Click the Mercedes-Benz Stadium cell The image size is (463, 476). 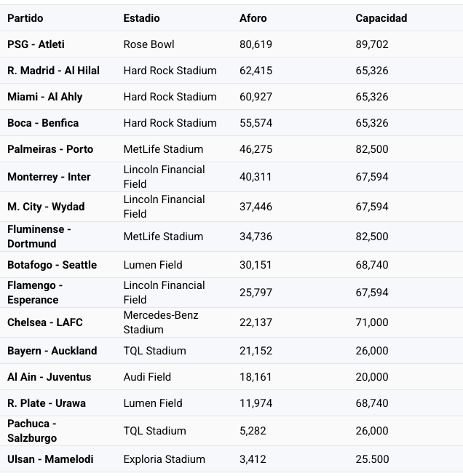click(x=161, y=322)
